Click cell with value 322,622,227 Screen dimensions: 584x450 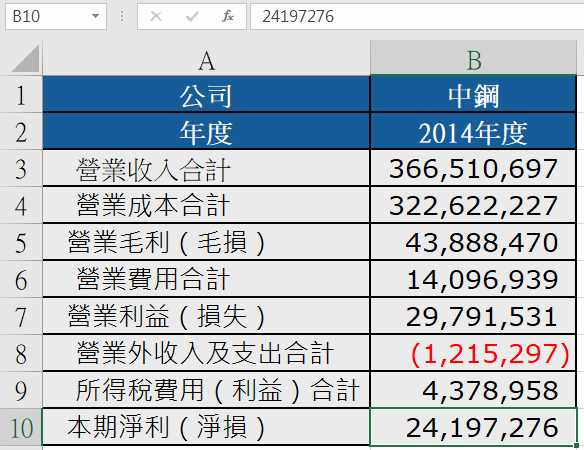(473, 205)
